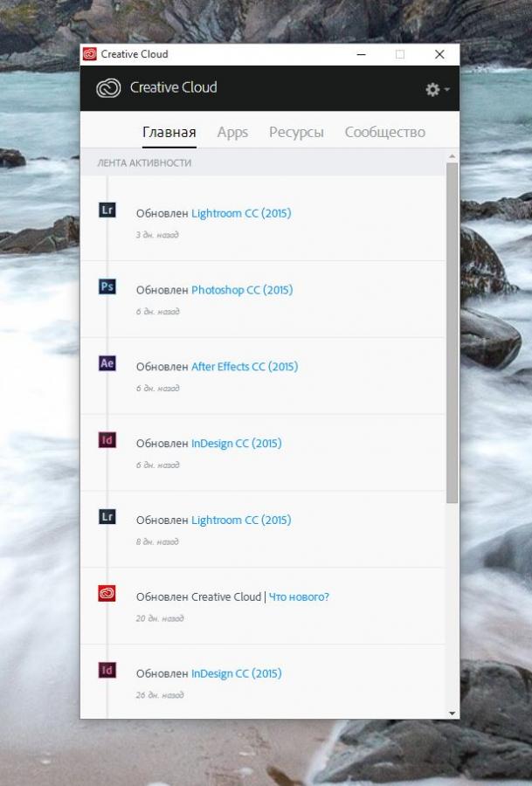
Task: Click the Lr icon updated 8 days ago
Action: click(x=107, y=516)
